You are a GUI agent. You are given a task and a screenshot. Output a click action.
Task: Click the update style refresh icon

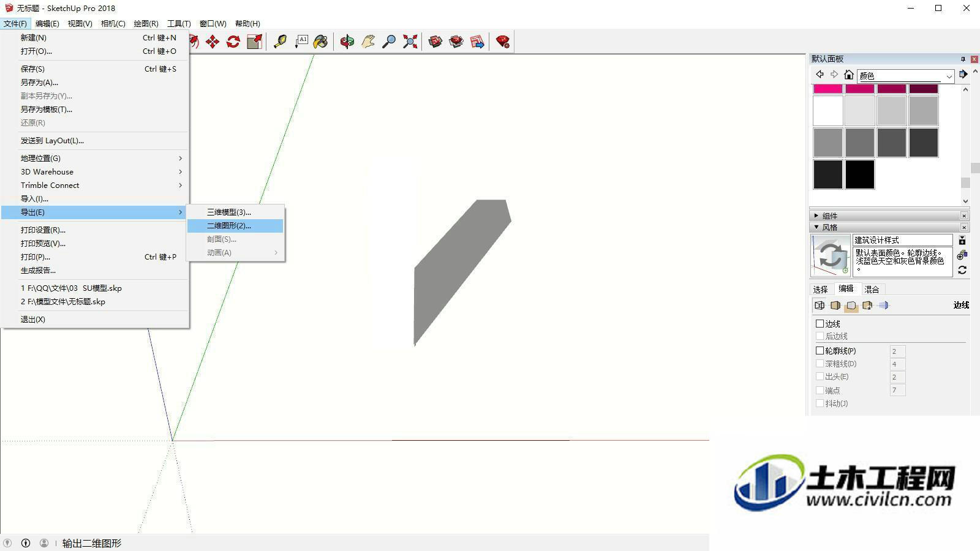[962, 270]
